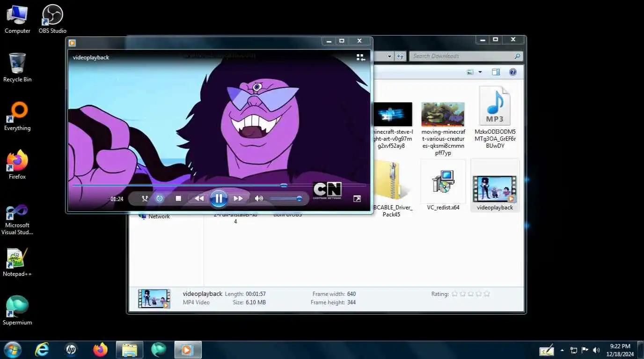The height and width of the screenshot is (359, 644).
Task: Select the MP3 audio file
Action: pyautogui.click(x=495, y=117)
